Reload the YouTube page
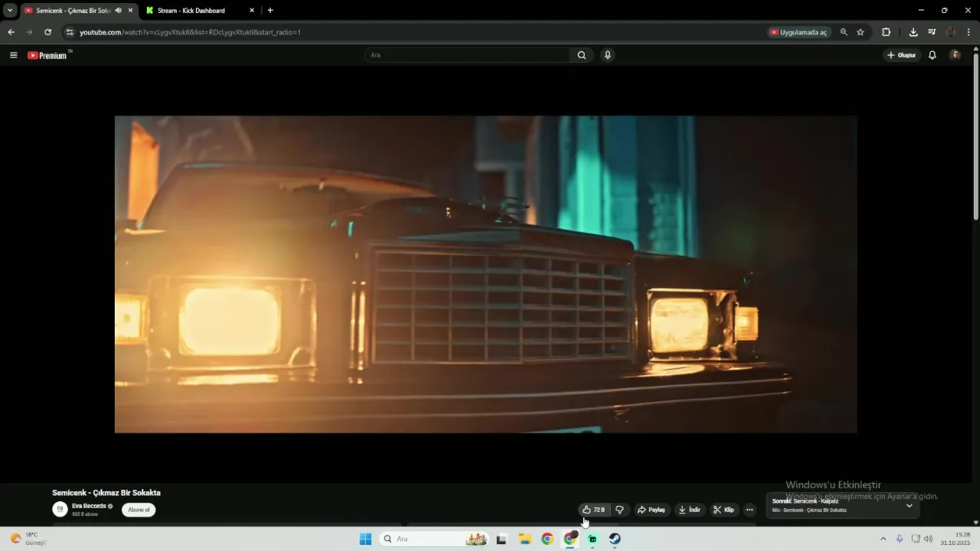 (47, 32)
